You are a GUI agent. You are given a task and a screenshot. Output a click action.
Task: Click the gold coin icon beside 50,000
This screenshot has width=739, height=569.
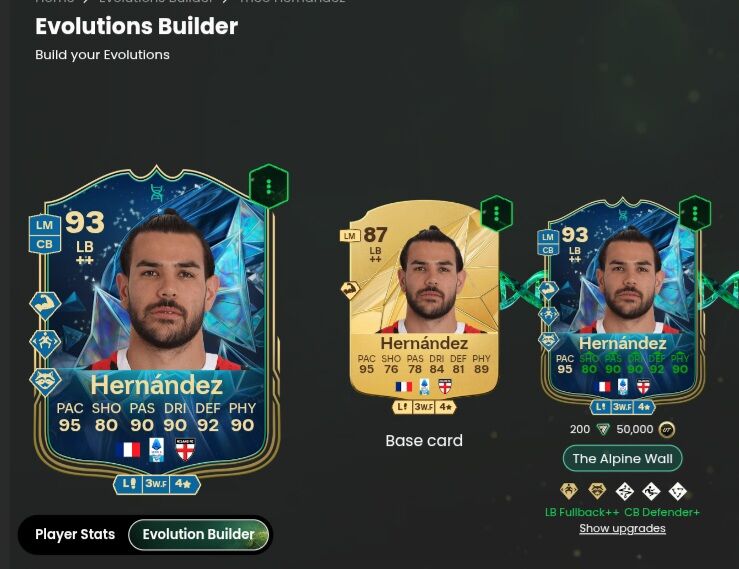[x=666, y=429]
